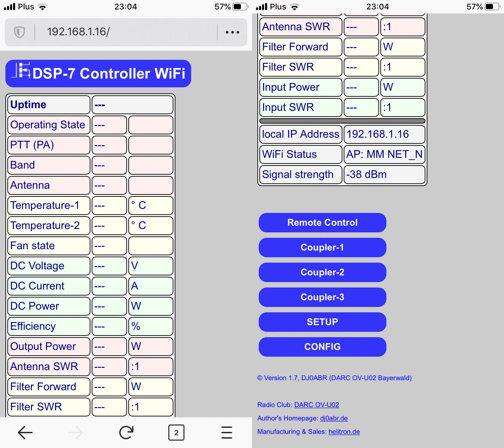The image size is (504, 448).
Task: Open the Remote Control page
Action: pyautogui.click(x=322, y=223)
